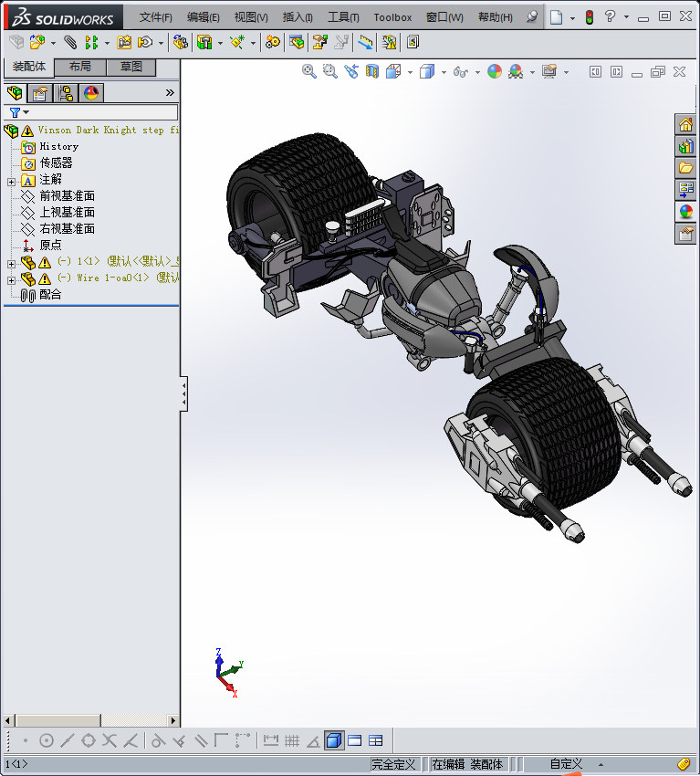Click the AssemblyXpert warning icon
The width and height of the screenshot is (700, 776).
pos(390,43)
